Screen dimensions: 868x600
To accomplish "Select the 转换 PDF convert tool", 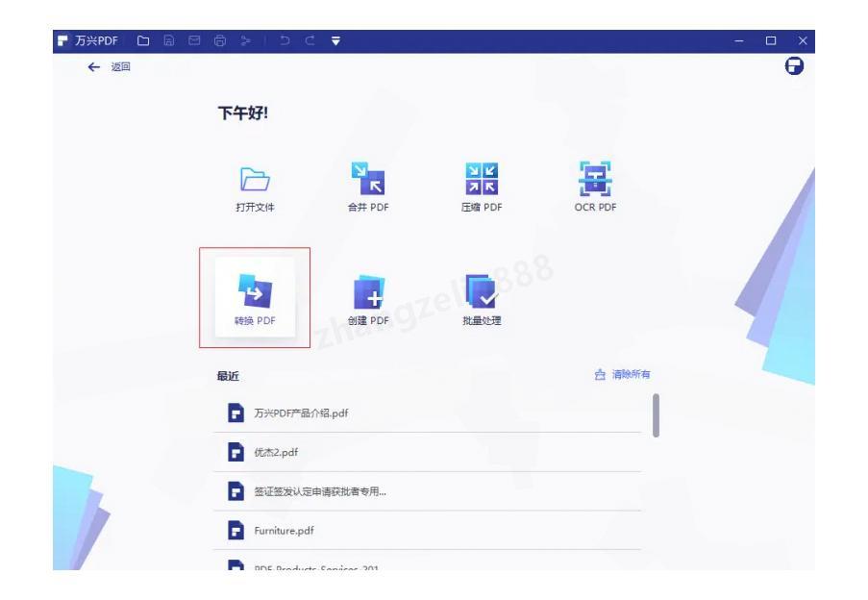I will [255, 299].
